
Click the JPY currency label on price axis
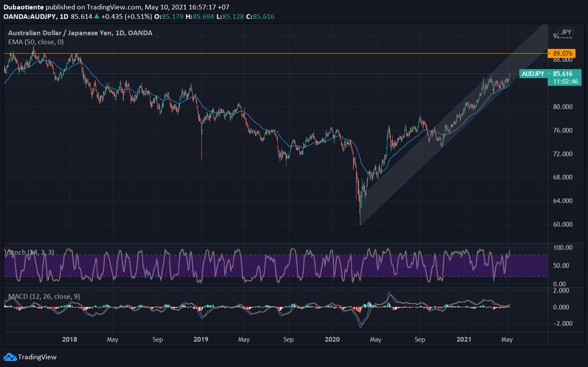click(566, 33)
